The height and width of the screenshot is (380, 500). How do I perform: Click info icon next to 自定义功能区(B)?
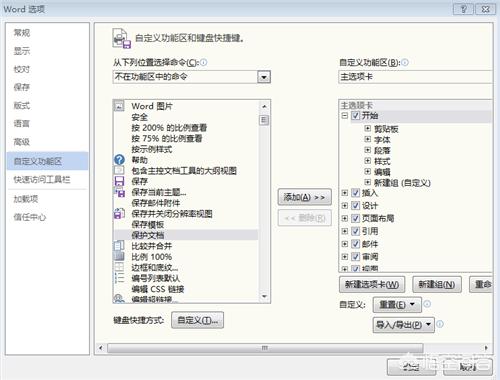coord(405,62)
